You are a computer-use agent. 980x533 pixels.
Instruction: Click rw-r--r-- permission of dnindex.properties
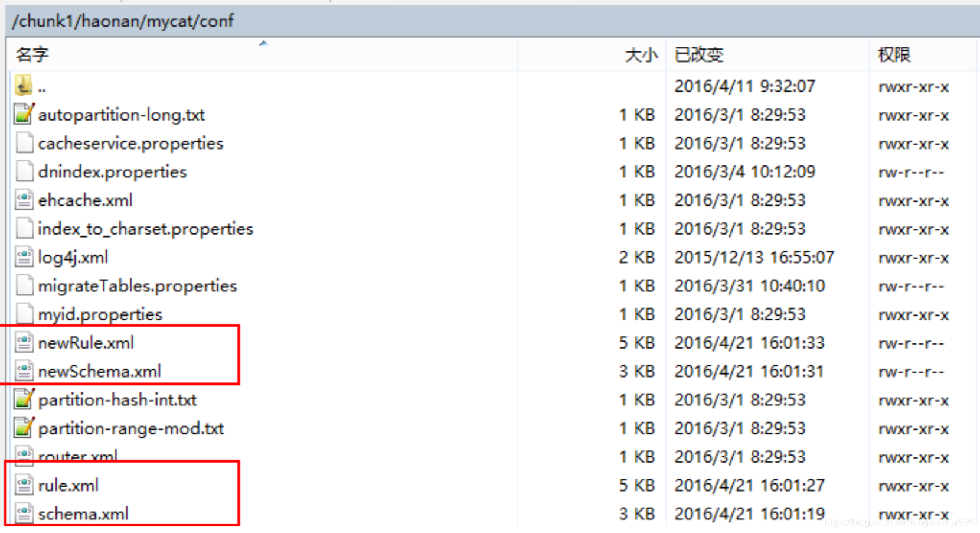(912, 172)
